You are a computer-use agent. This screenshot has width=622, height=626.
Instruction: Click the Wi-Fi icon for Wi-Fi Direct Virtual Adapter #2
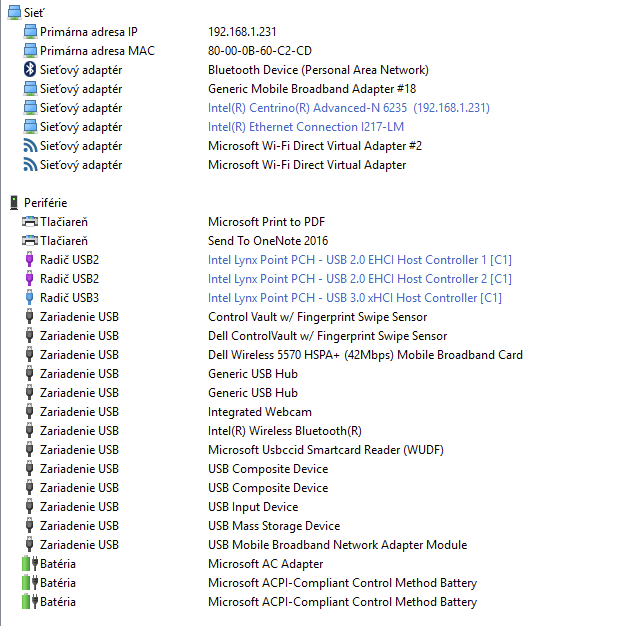[x=30, y=146]
